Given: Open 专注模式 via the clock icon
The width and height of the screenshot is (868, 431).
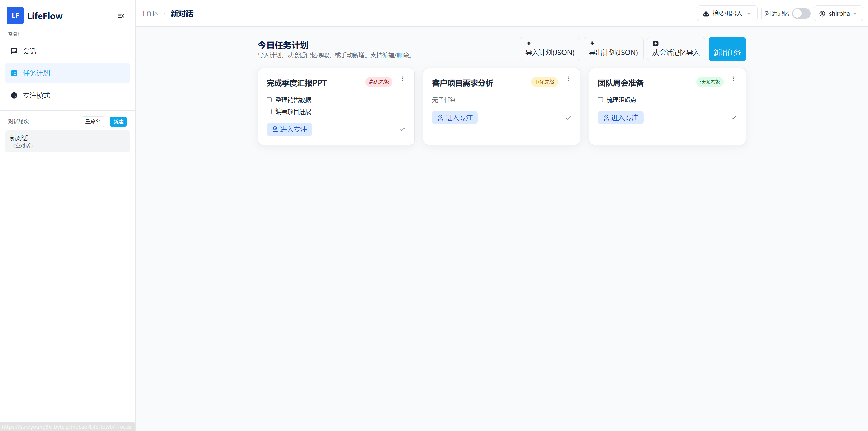Looking at the screenshot, I should click(14, 95).
